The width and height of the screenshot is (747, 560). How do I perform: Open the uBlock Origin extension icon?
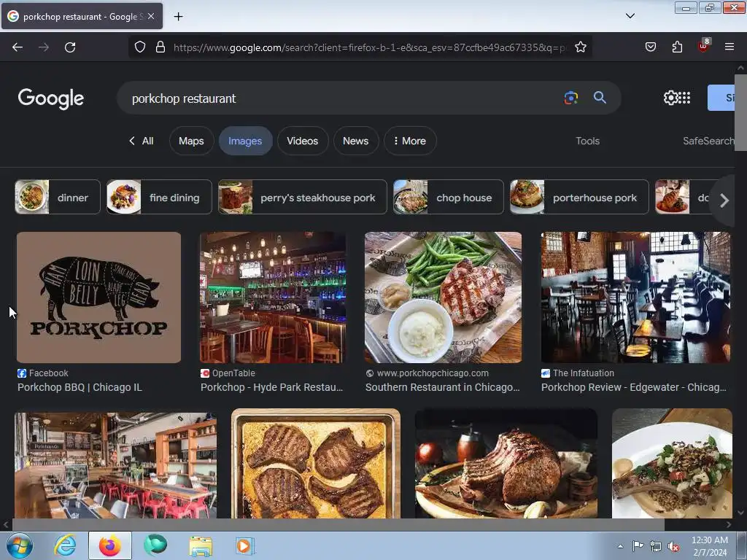[x=704, y=46]
